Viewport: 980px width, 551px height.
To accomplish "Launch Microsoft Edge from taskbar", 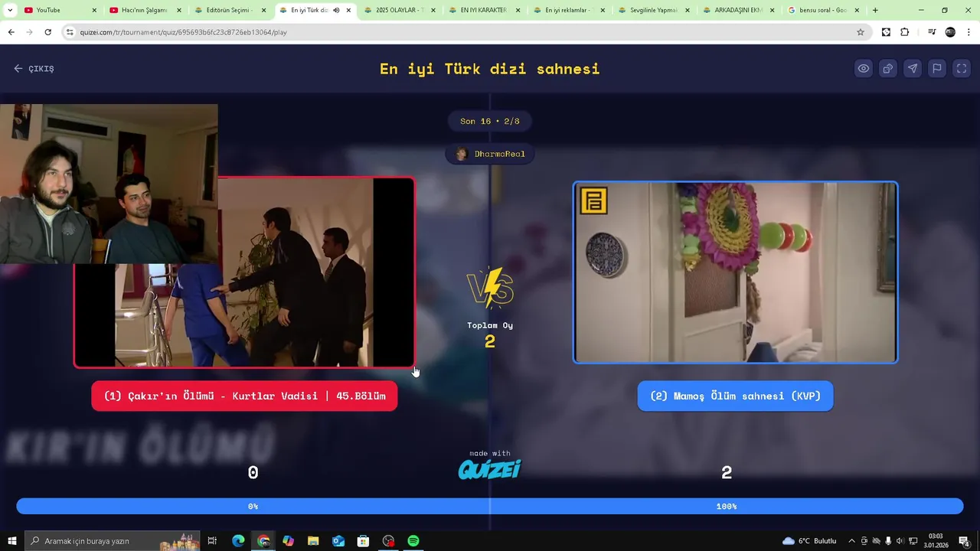I will (238, 541).
